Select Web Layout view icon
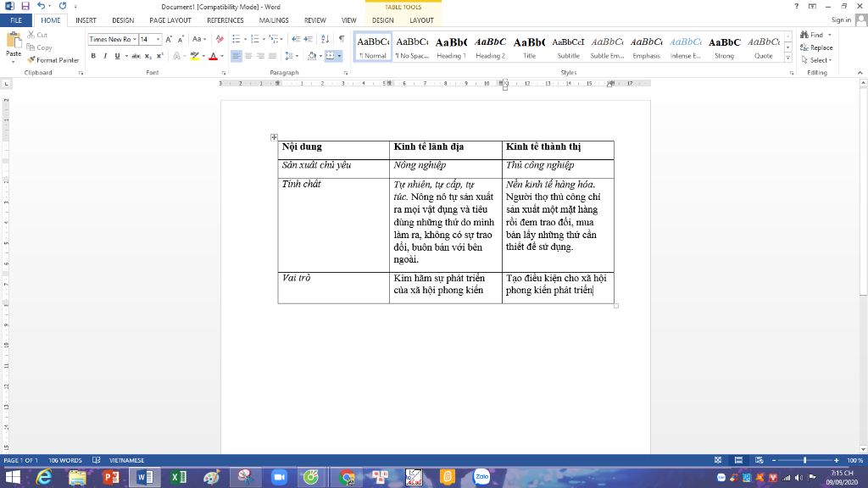 tap(759, 460)
